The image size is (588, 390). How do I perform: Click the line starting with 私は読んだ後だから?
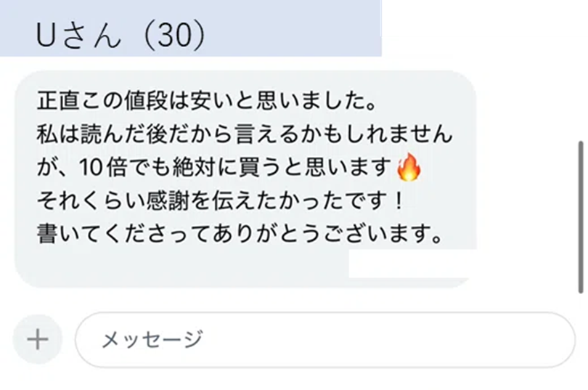(245, 134)
